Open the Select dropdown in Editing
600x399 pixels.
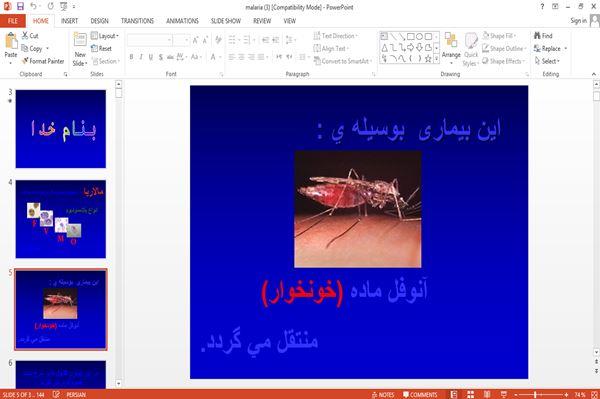tap(547, 61)
